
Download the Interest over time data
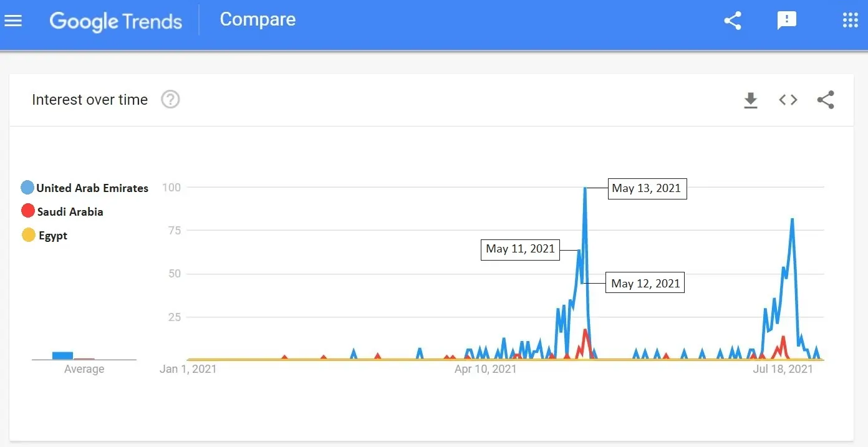point(750,100)
